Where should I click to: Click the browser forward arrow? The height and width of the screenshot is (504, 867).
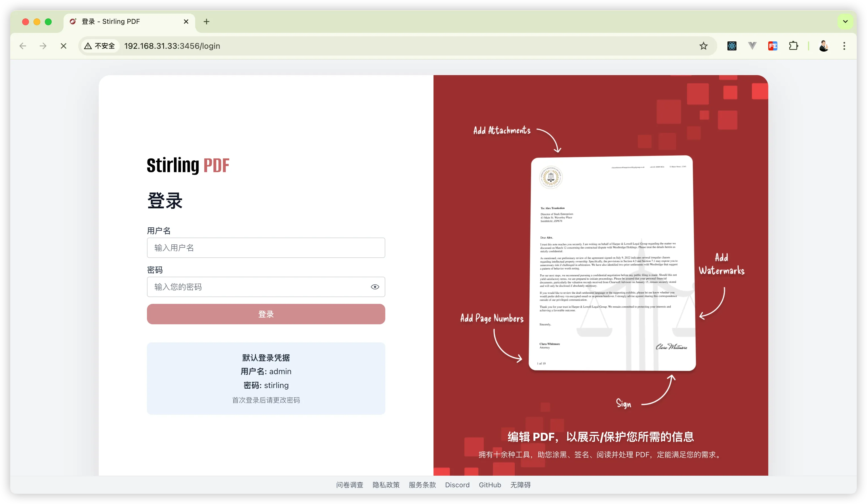click(x=43, y=46)
